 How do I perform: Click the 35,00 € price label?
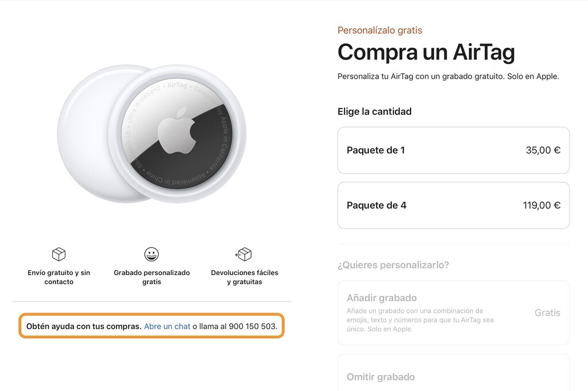tap(543, 150)
